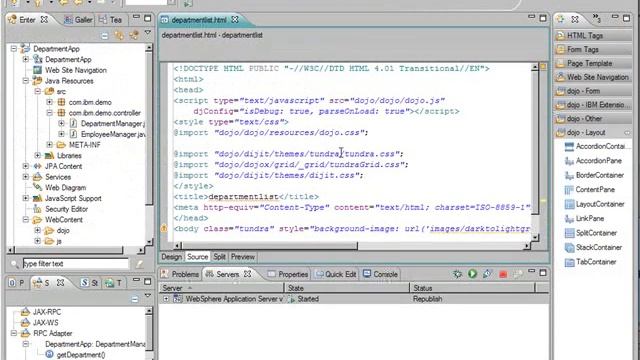
Task: Select LinkPane widget in palette
Action: 584,218
